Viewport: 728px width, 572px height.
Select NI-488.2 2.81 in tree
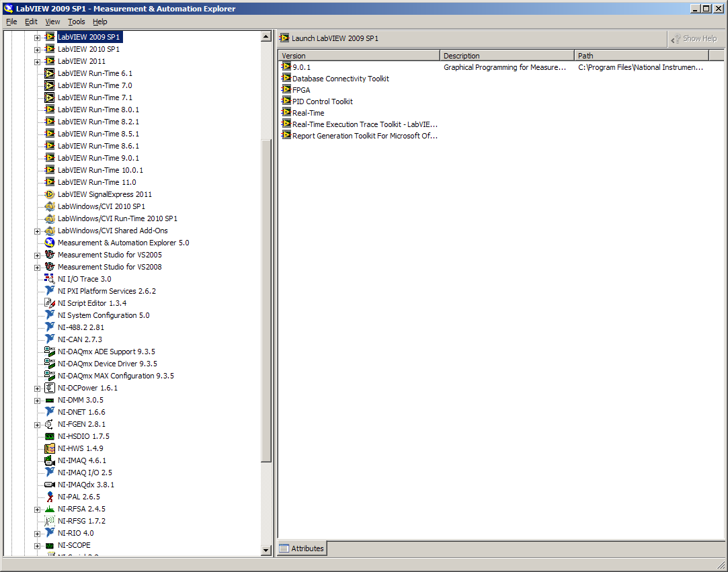[x=81, y=327]
